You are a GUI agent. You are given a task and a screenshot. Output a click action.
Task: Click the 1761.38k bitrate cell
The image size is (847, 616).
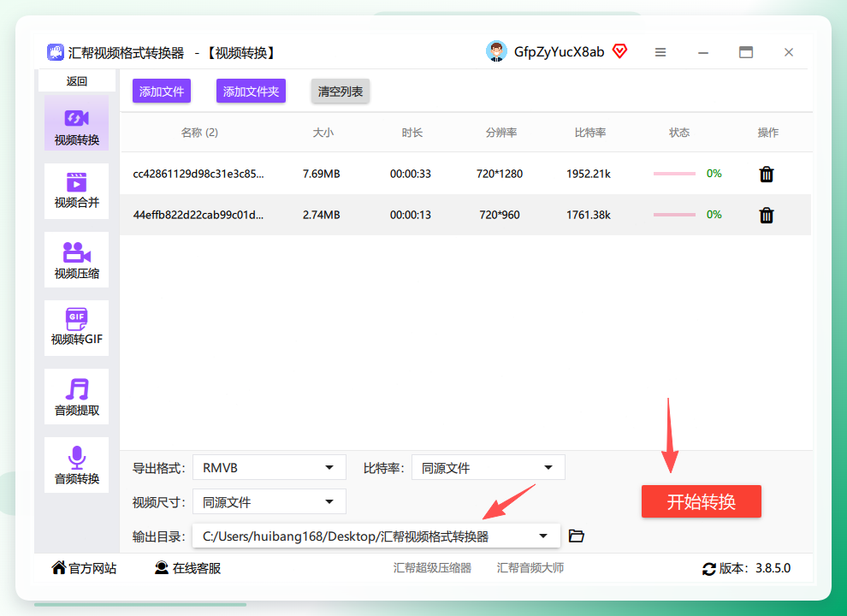tap(589, 215)
